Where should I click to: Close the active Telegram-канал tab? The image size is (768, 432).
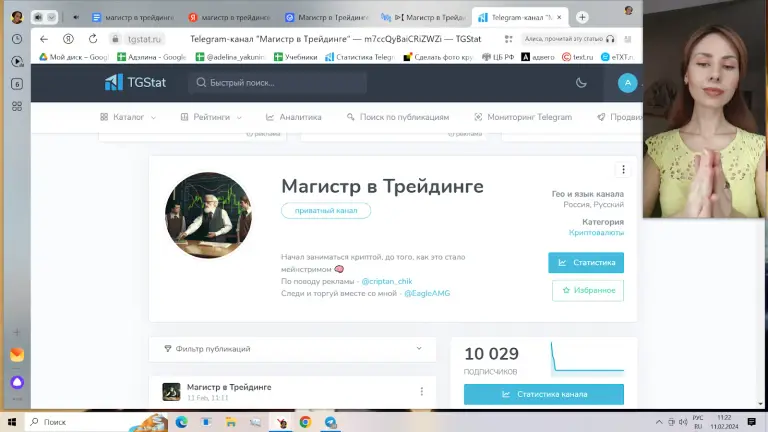559,17
